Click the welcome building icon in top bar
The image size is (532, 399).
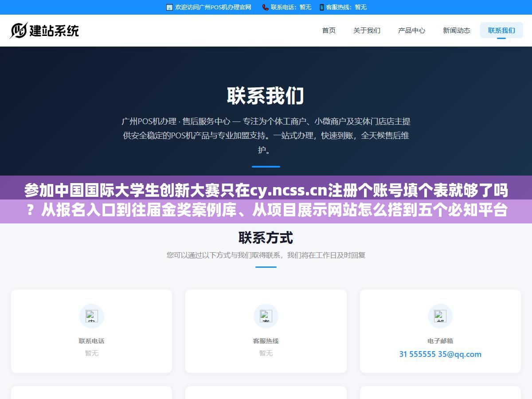pos(169,7)
